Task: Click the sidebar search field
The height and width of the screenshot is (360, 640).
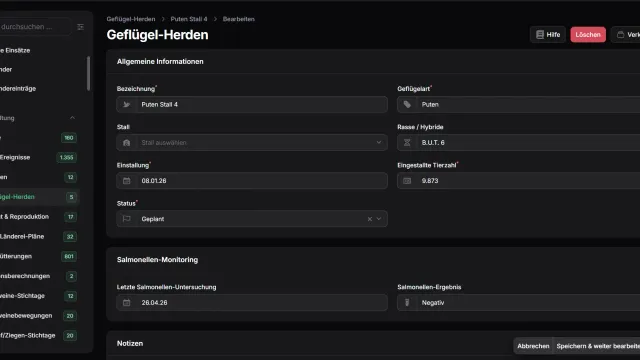Action: tap(35, 27)
